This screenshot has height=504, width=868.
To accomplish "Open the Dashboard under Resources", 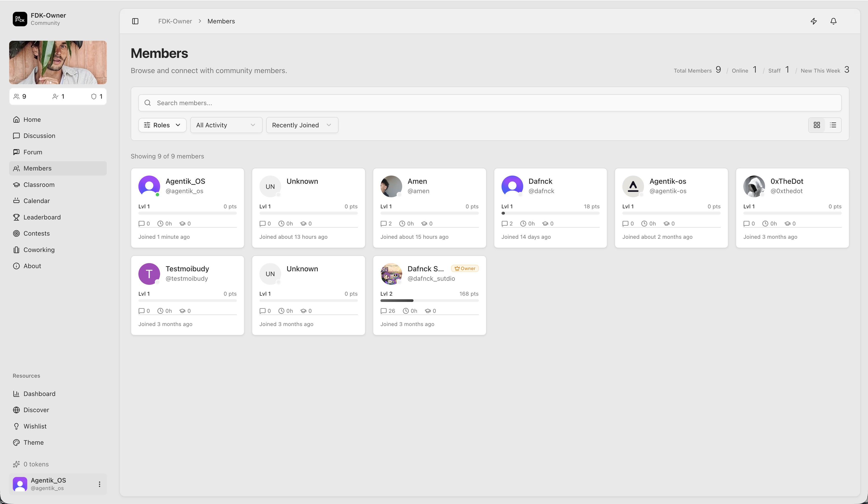I will pos(39,393).
